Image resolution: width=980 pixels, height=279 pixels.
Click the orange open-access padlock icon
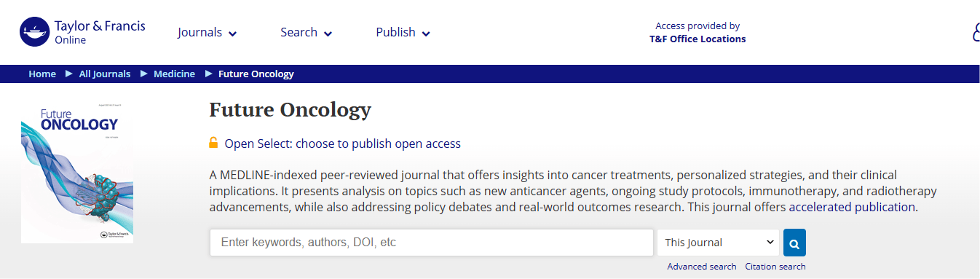213,143
